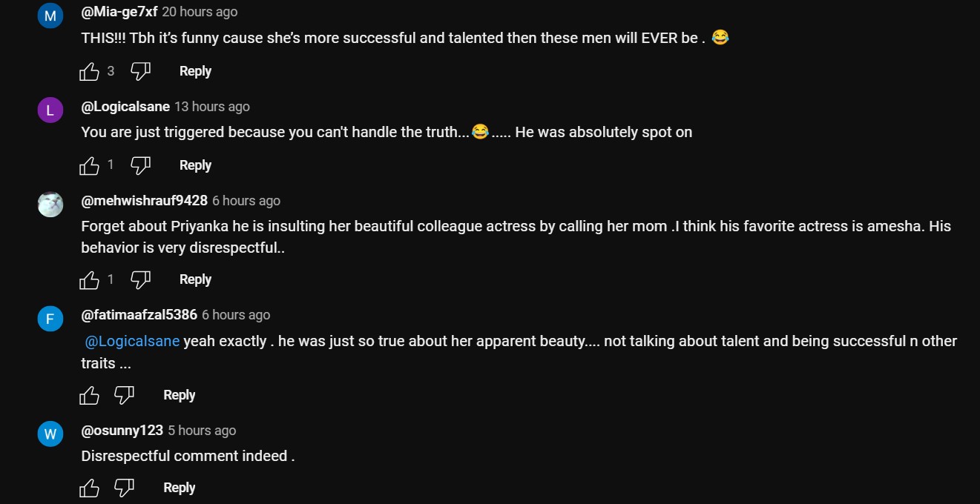
Task: Dislike the comment by @Mia-ge7xf
Action: point(140,71)
